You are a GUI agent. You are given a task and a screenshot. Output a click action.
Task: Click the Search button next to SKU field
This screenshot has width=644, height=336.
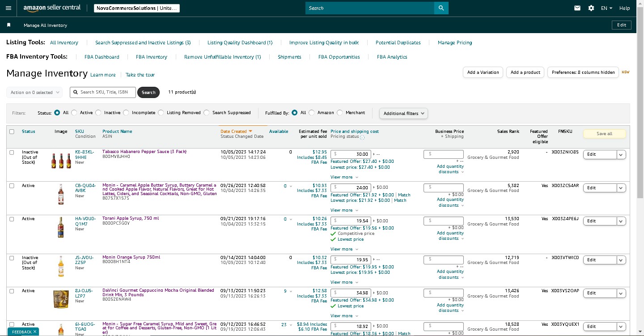(x=148, y=93)
